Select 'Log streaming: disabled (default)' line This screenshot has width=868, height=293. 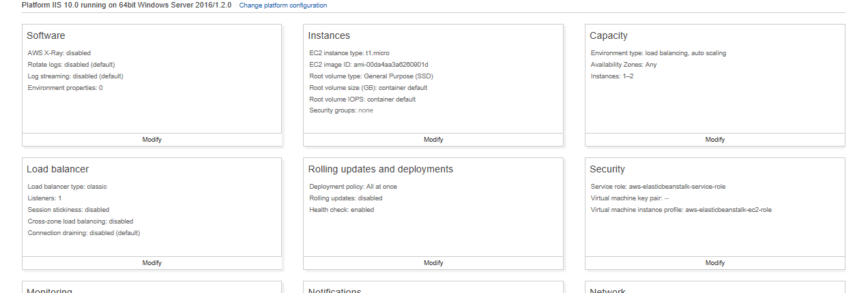point(76,76)
